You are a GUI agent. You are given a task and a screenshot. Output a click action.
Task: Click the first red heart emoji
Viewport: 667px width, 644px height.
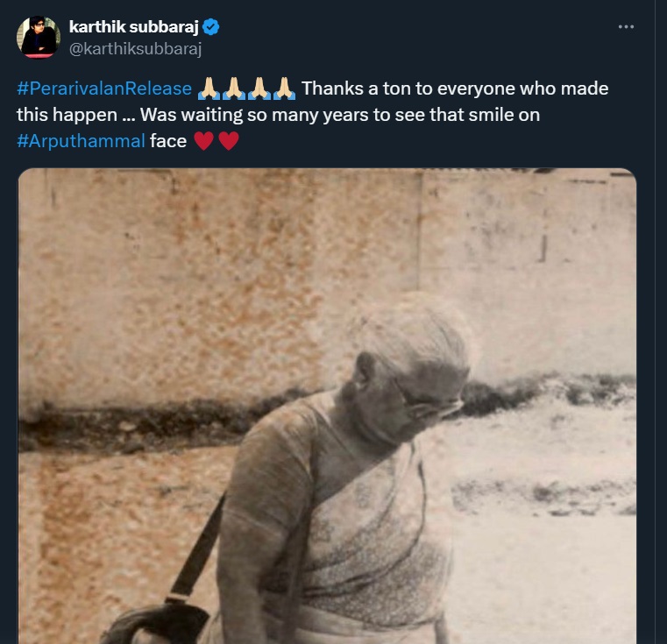click(x=203, y=141)
